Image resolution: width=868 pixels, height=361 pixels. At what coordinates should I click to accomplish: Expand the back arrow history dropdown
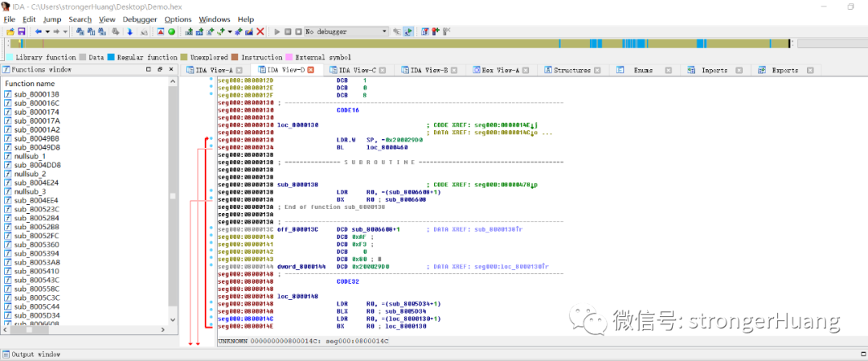pos(47,31)
